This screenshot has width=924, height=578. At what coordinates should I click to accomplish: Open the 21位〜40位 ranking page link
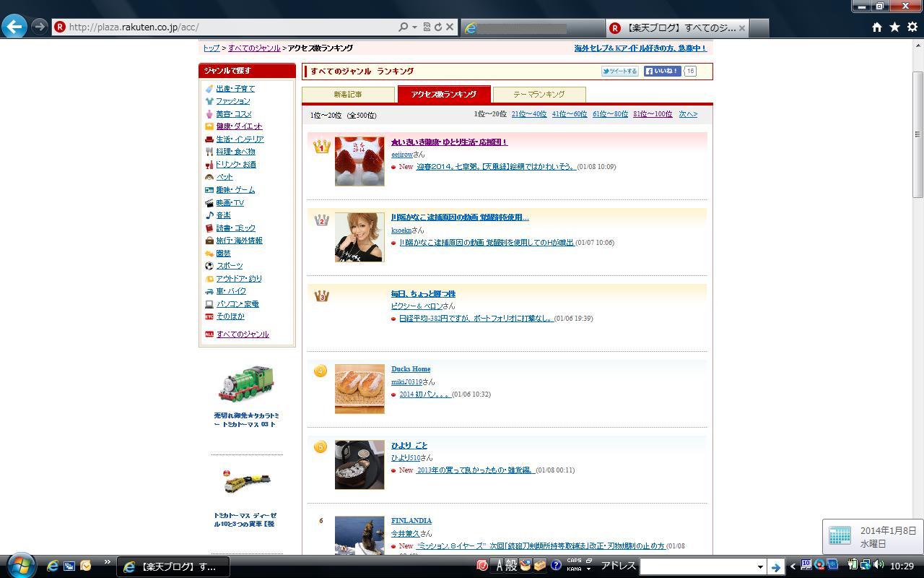coord(528,114)
